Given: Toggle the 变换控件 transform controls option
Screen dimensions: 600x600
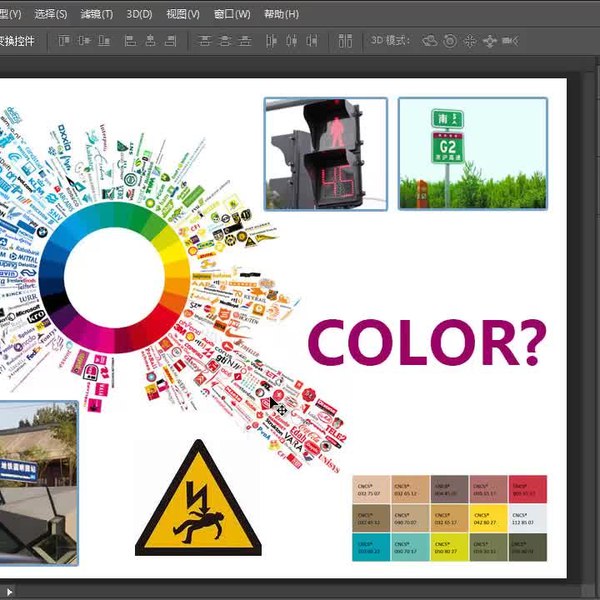Looking at the screenshot, I should click(15, 41).
